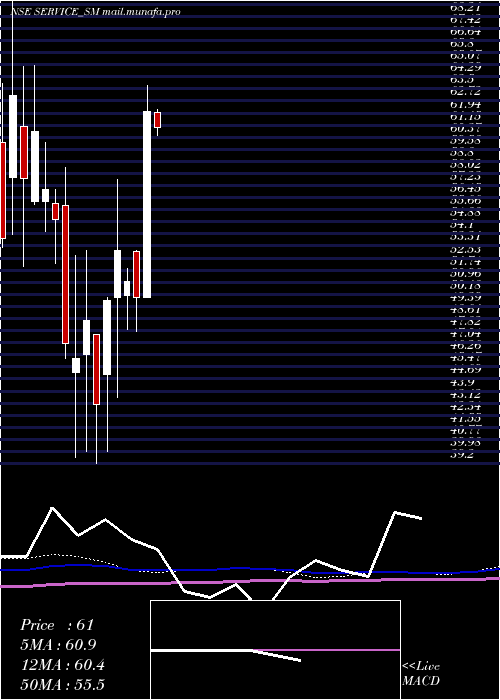Viewport: 500px width, 700px height.
Task: Select the 50MA : 55.5 value
Action: [62, 684]
